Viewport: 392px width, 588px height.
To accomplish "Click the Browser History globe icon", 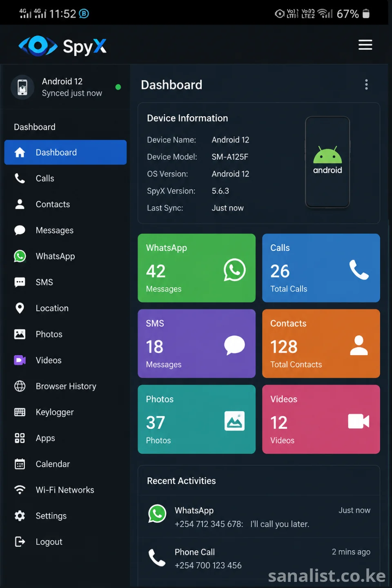I will coord(20,386).
